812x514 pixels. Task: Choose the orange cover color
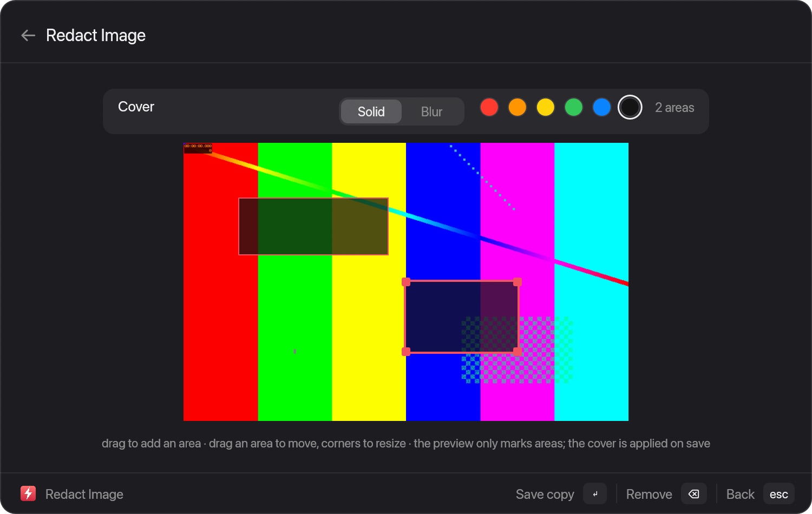pos(518,107)
